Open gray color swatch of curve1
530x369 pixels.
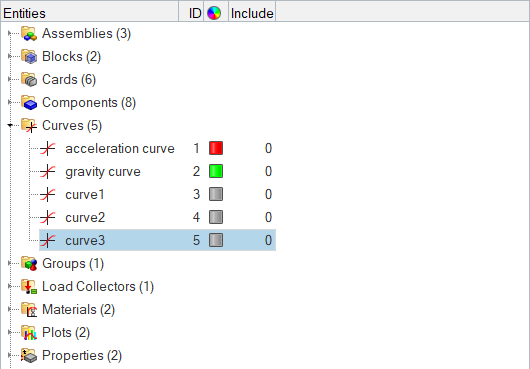216,194
